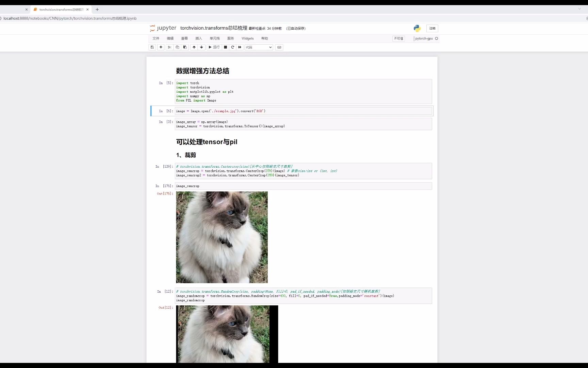Image resolution: width=588 pixels, height=368 pixels.
Task: Save the notebook with the floppy icon
Action: tap(152, 47)
